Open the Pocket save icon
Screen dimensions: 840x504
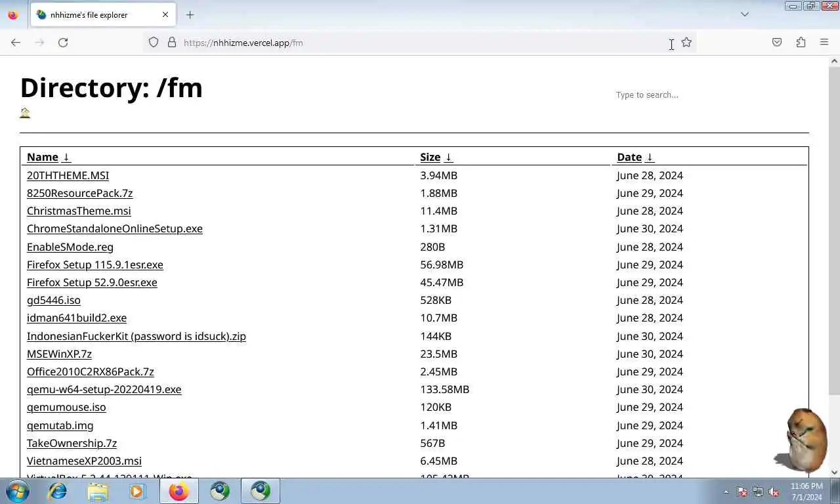777,43
